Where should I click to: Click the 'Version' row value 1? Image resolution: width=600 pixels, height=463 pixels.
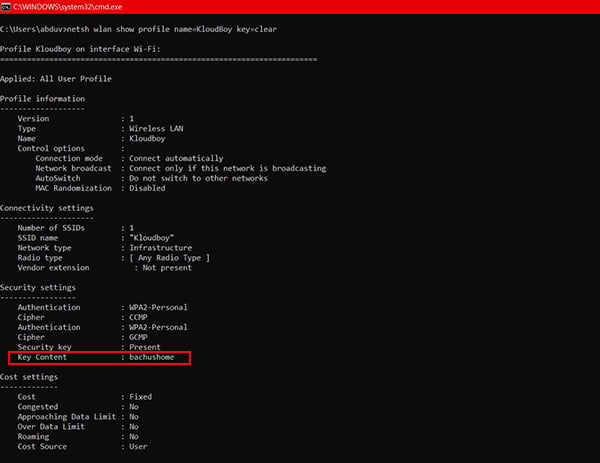[x=132, y=119]
